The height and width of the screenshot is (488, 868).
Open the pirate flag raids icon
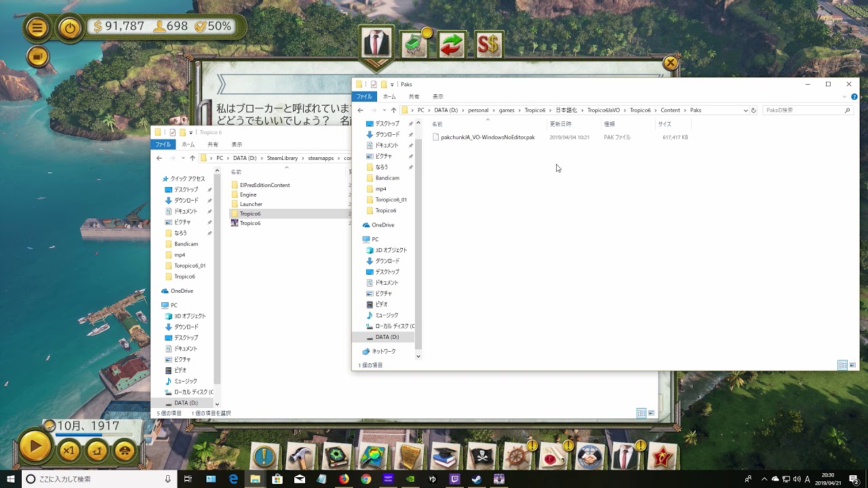click(x=481, y=456)
